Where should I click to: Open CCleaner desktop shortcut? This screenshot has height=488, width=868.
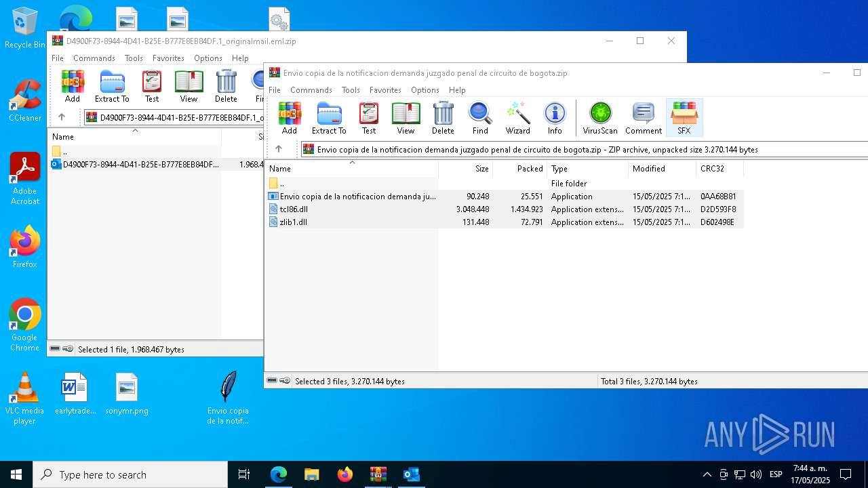[24, 101]
